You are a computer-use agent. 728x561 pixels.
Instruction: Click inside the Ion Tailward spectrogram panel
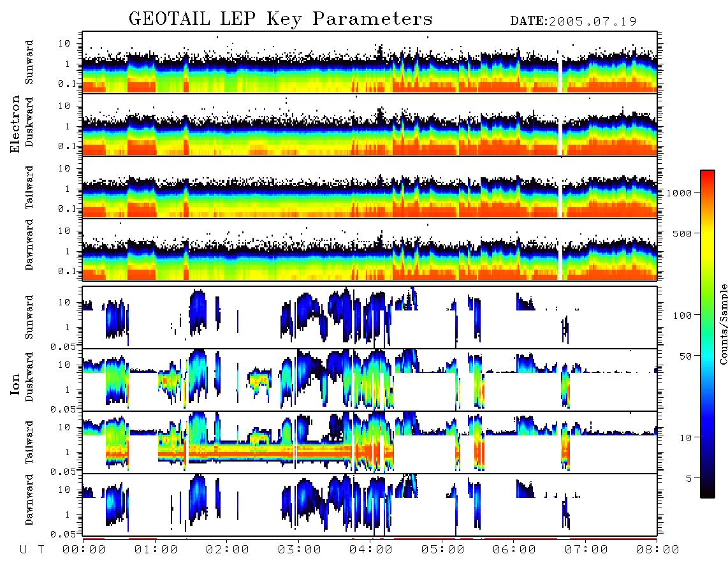tap(370, 442)
